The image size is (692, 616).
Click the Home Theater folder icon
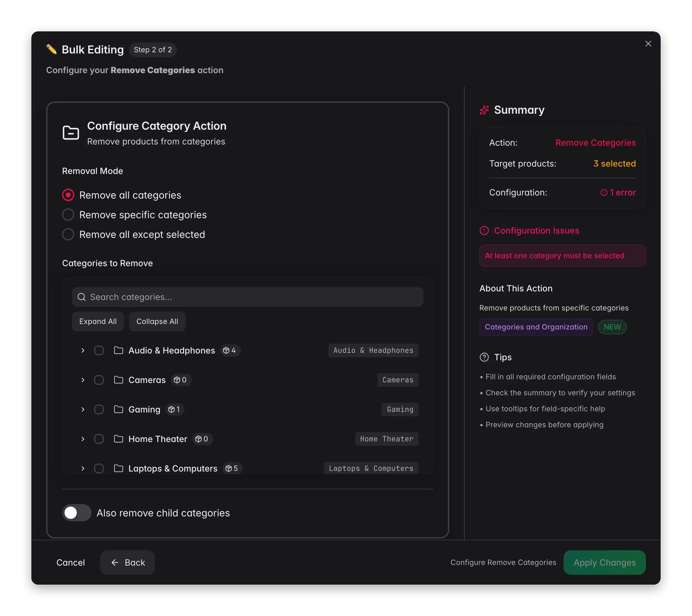pos(119,439)
